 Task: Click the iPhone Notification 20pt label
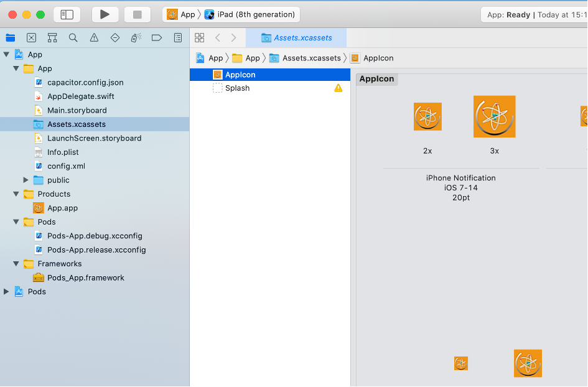(x=461, y=187)
